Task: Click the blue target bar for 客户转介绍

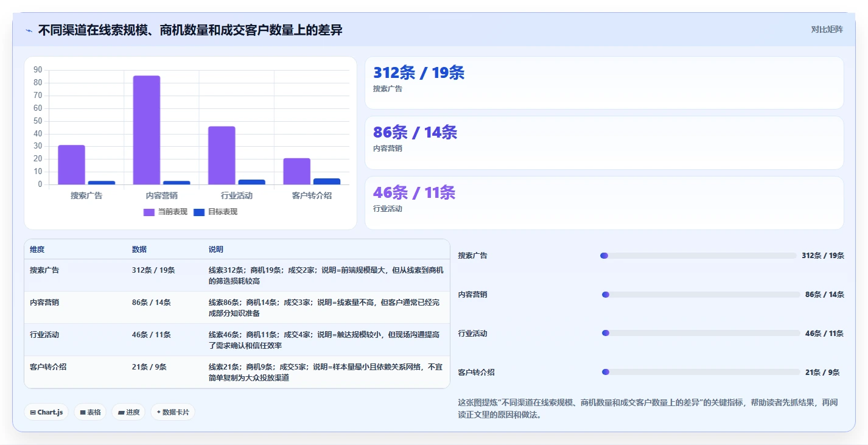Action: (x=327, y=181)
